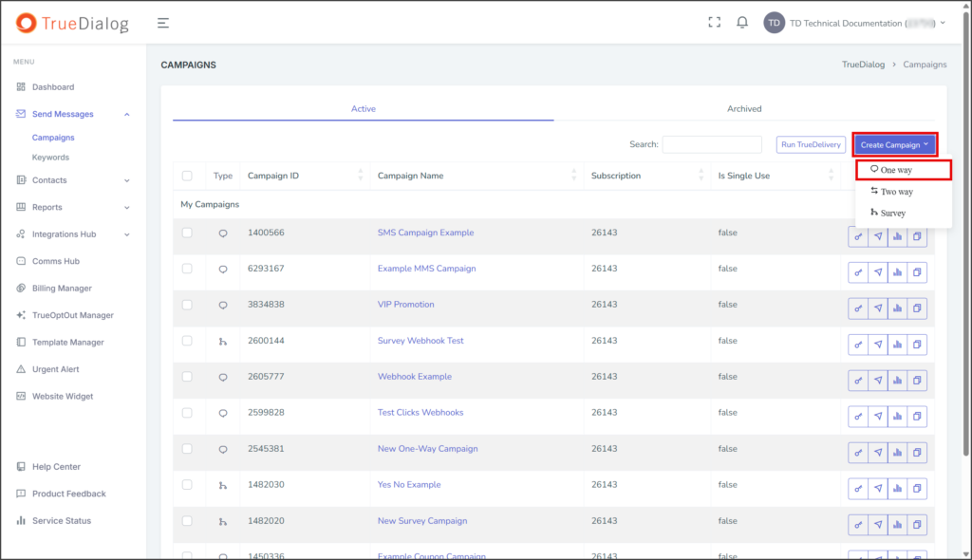This screenshot has width=972, height=560.
Task: Enter fullscreen using the expand icon
Action: [714, 23]
